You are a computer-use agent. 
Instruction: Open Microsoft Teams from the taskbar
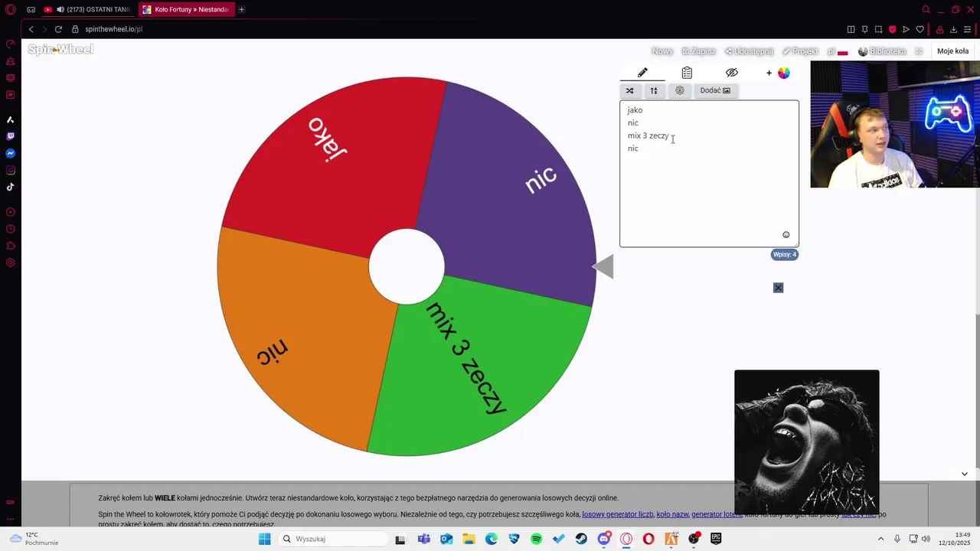pos(423,539)
